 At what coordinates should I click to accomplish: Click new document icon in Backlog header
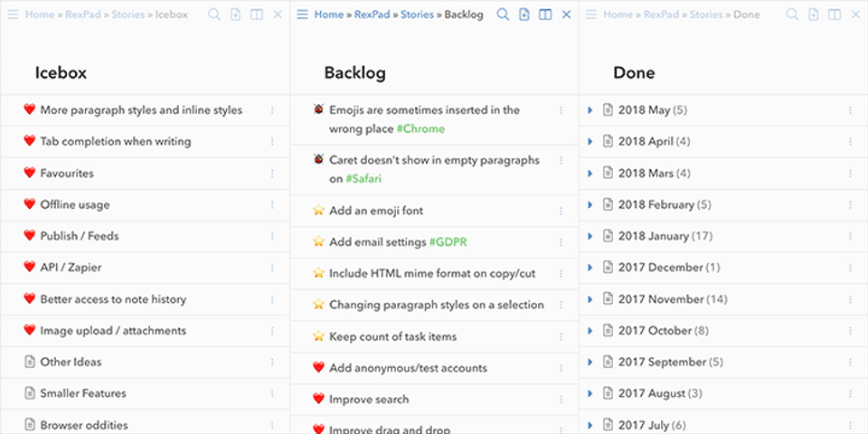coord(524,14)
